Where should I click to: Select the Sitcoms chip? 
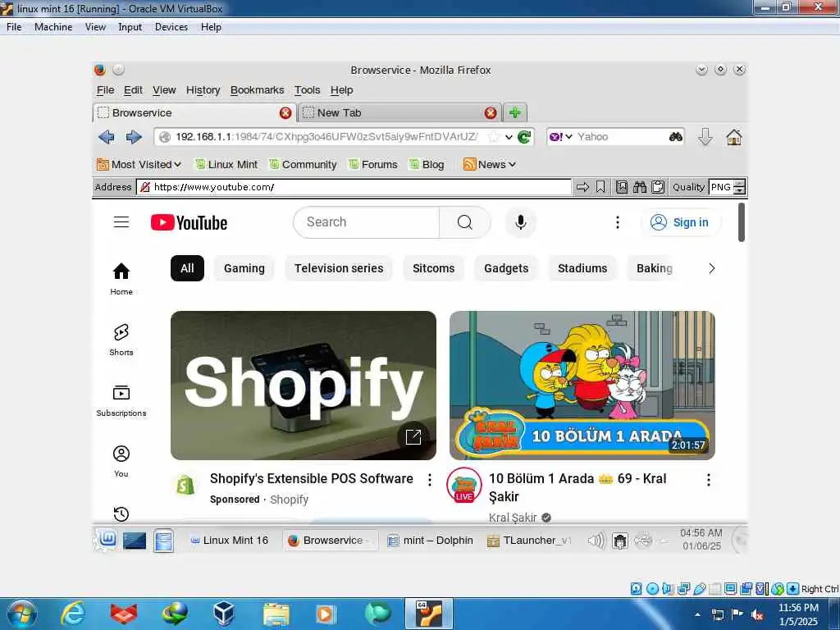pos(433,268)
